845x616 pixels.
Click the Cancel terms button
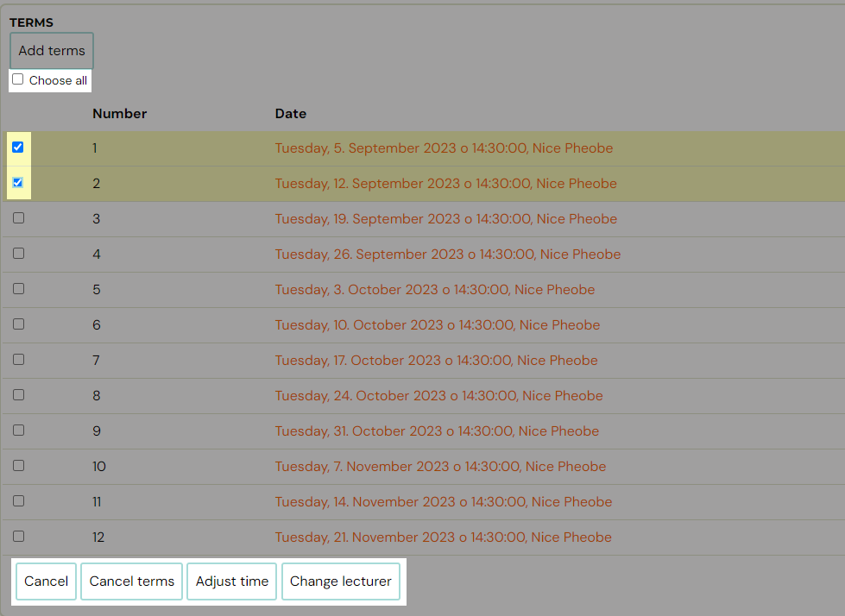(132, 581)
